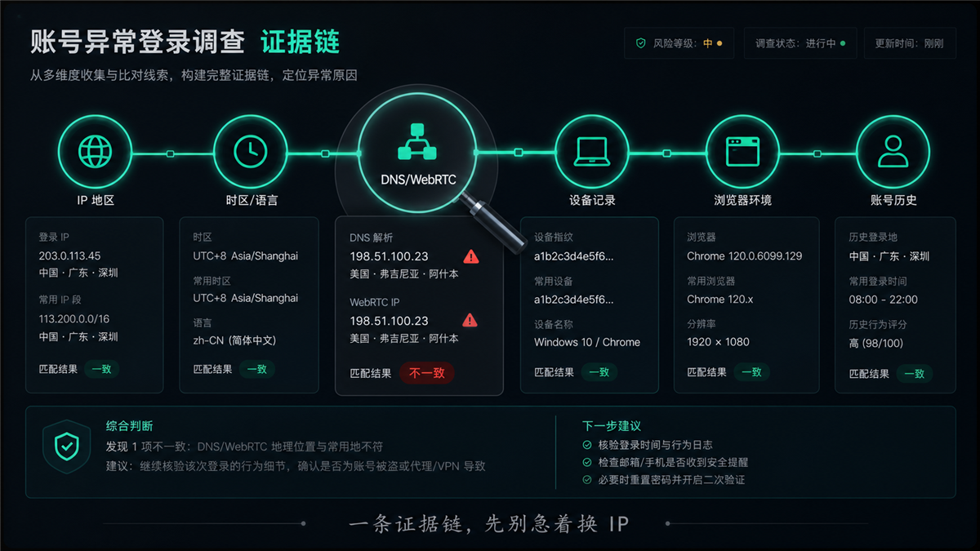
Task: Click the browser version Chrome 120.0.6099.129
Action: tap(745, 256)
